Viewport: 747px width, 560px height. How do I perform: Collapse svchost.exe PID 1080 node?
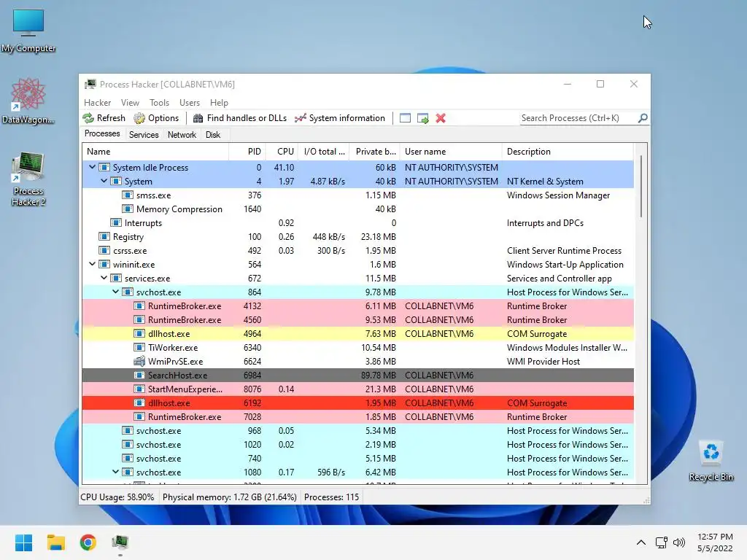click(x=116, y=472)
